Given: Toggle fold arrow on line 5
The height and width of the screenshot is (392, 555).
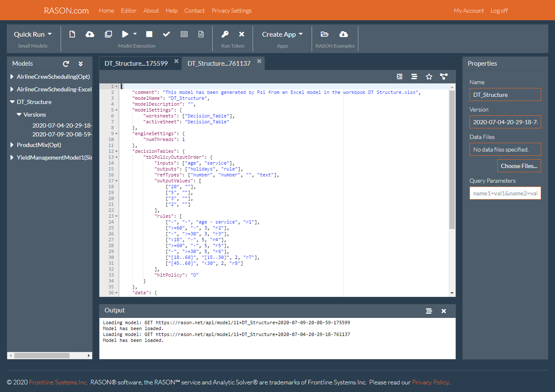Looking at the screenshot, I should tap(117, 110).
